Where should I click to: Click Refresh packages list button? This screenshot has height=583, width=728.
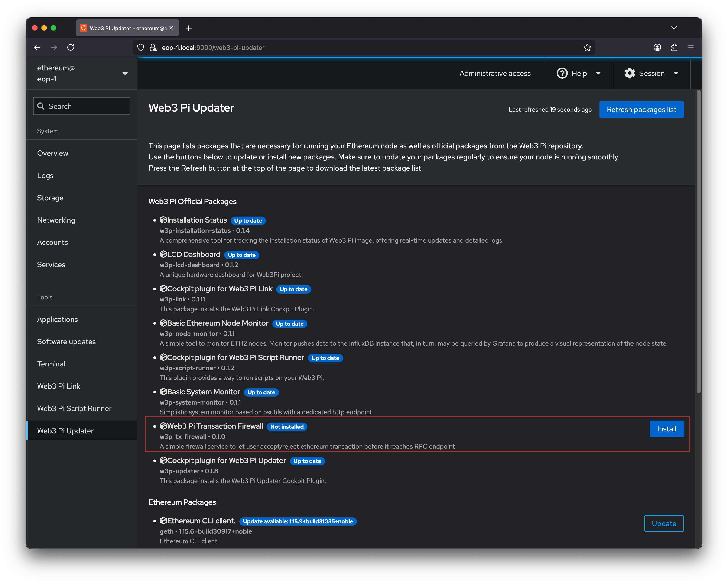[641, 110]
